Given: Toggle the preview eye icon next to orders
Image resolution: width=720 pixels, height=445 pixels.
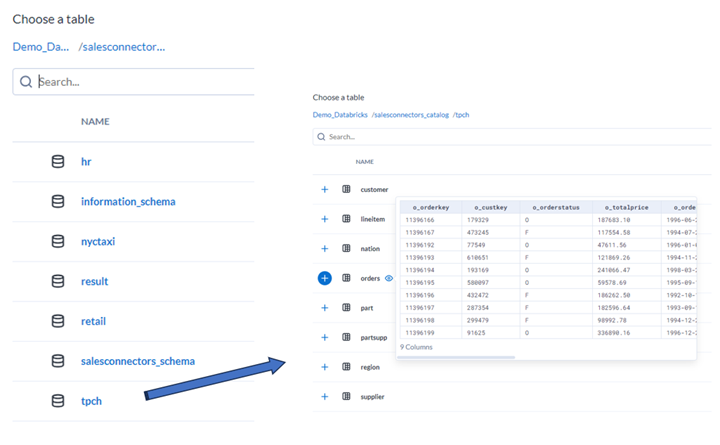Looking at the screenshot, I should click(x=389, y=278).
